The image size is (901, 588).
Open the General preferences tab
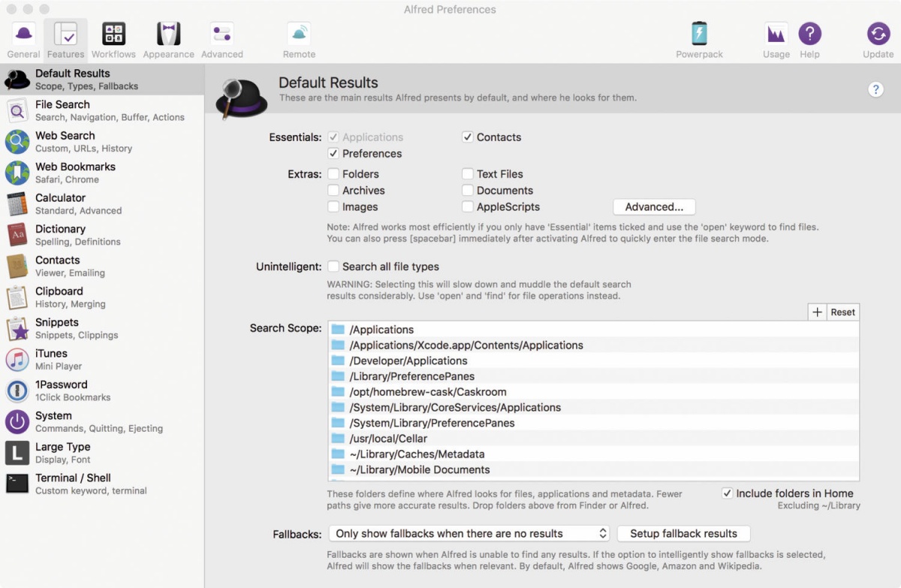tap(24, 40)
